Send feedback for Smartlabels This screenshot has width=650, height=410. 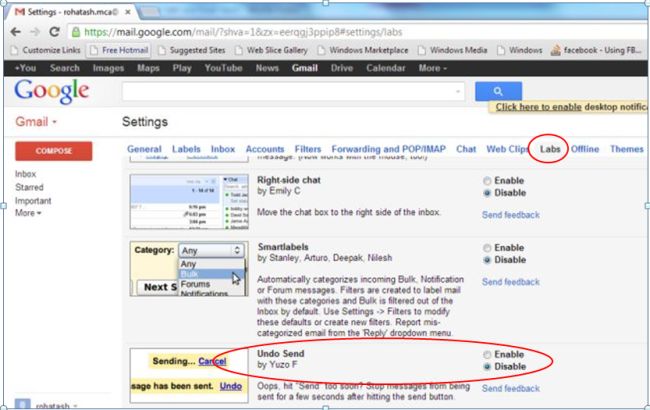[511, 282]
